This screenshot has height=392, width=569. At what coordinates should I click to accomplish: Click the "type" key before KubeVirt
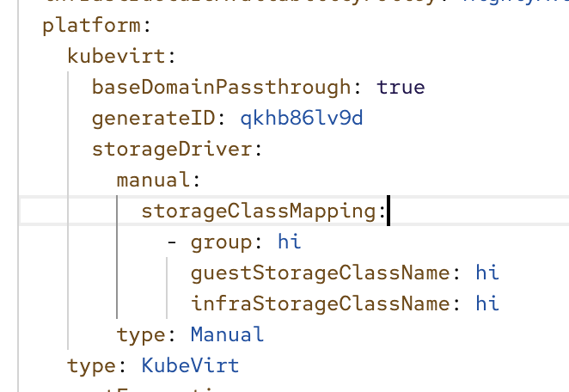click(91, 365)
